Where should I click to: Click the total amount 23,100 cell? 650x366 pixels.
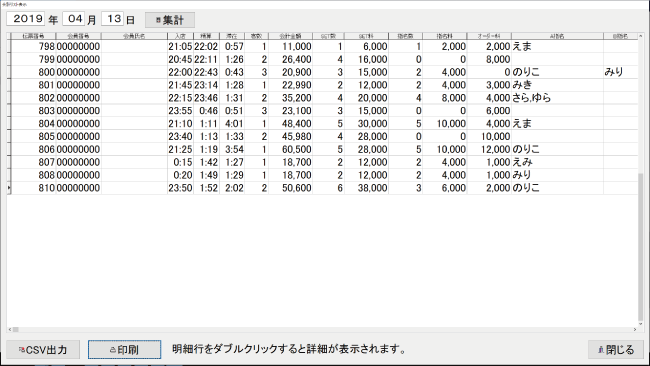point(291,111)
